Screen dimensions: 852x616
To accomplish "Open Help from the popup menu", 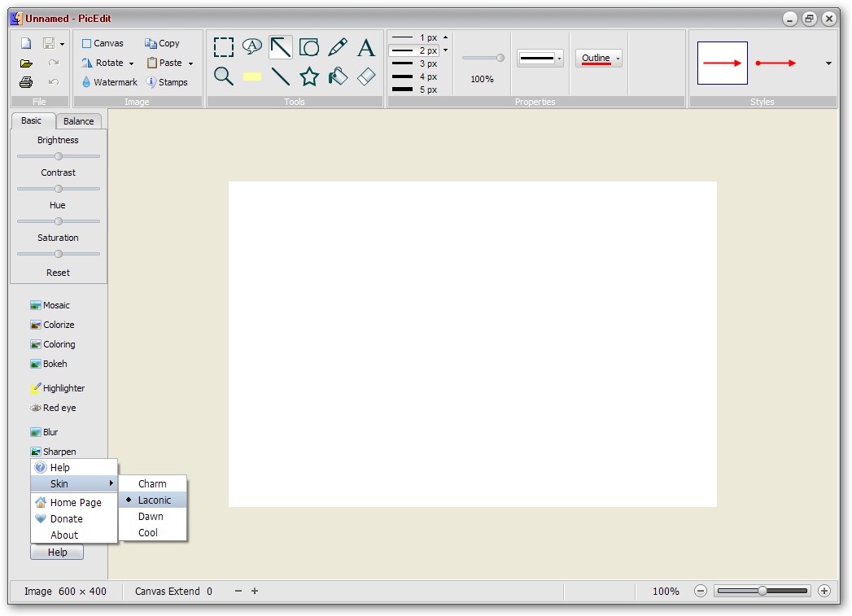I will pyautogui.click(x=74, y=467).
